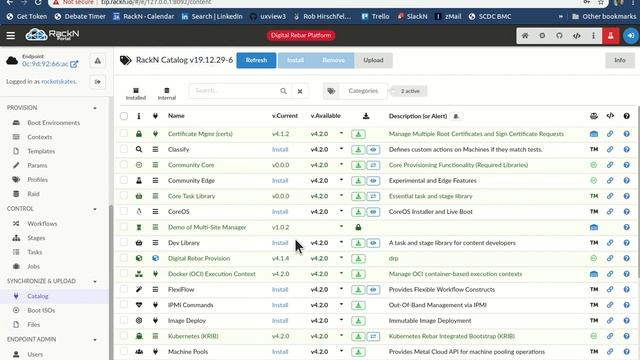This screenshot has height=360, width=640.
Task: Download Classify v4.2.0 content
Action: tap(358, 150)
